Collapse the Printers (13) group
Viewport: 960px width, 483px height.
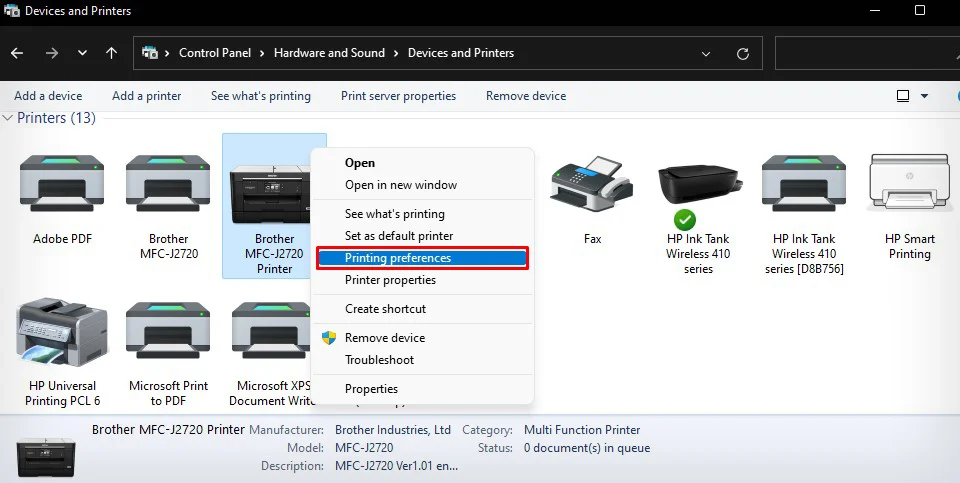click(8, 118)
